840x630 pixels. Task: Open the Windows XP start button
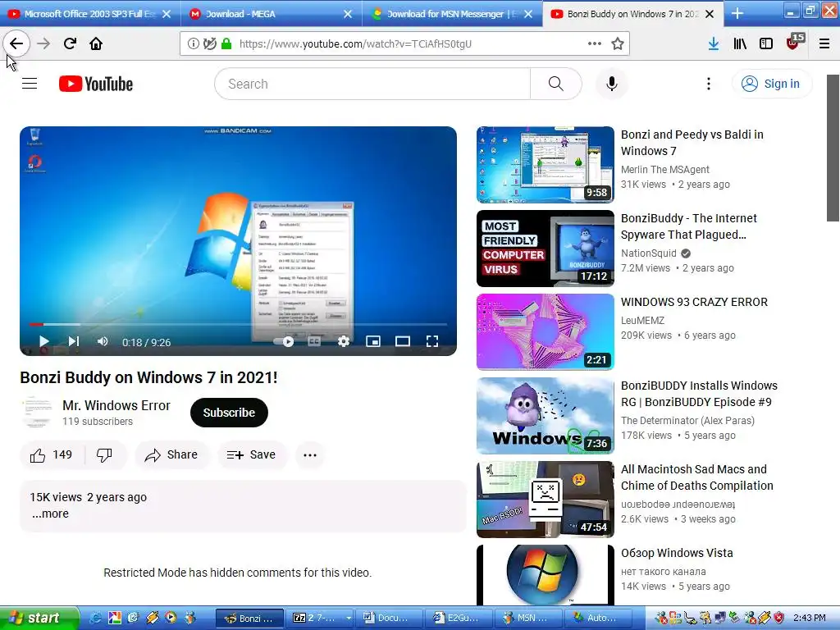tap(39, 618)
